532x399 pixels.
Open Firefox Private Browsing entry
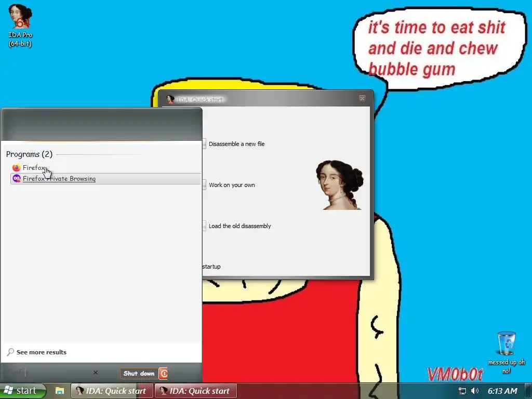105,179
